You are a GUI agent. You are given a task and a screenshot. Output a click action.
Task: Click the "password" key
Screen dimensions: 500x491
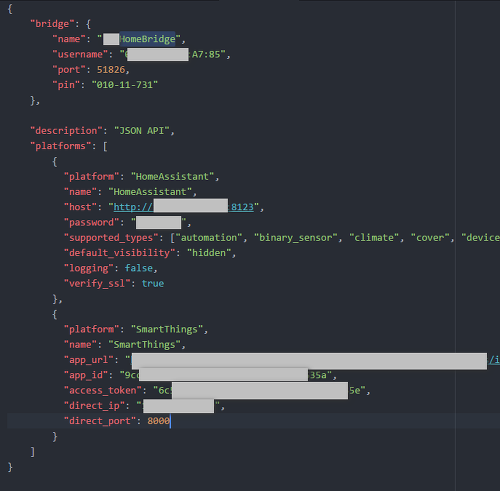point(92,223)
